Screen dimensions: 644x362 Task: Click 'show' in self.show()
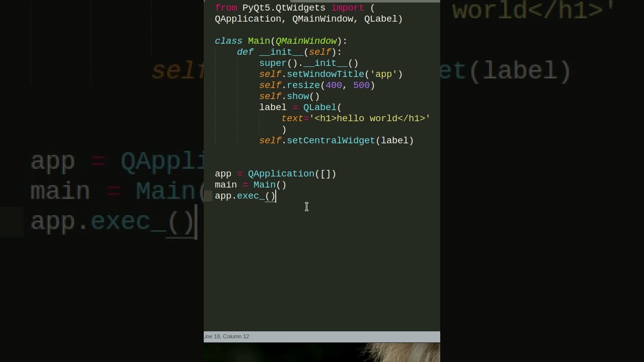pyautogui.click(x=298, y=96)
